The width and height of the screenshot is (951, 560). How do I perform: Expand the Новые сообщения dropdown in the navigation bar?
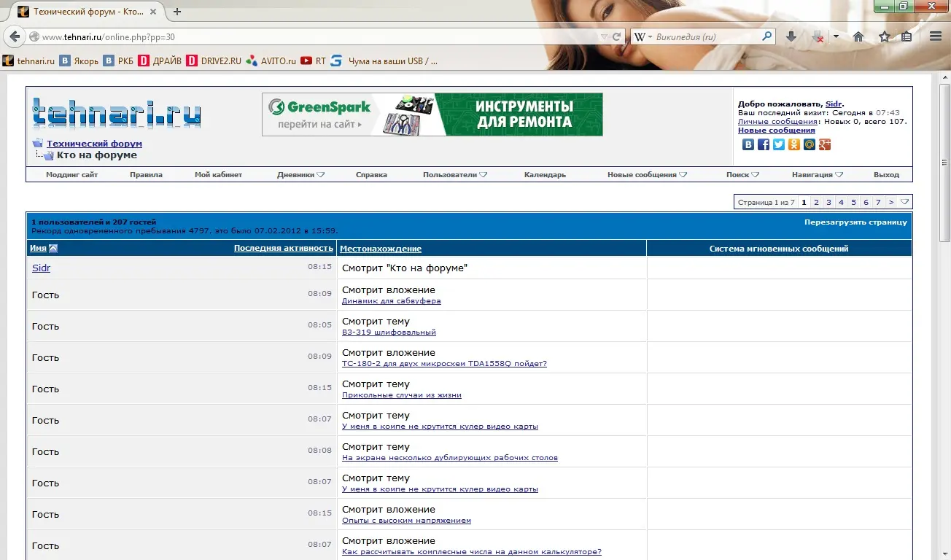pyautogui.click(x=683, y=175)
